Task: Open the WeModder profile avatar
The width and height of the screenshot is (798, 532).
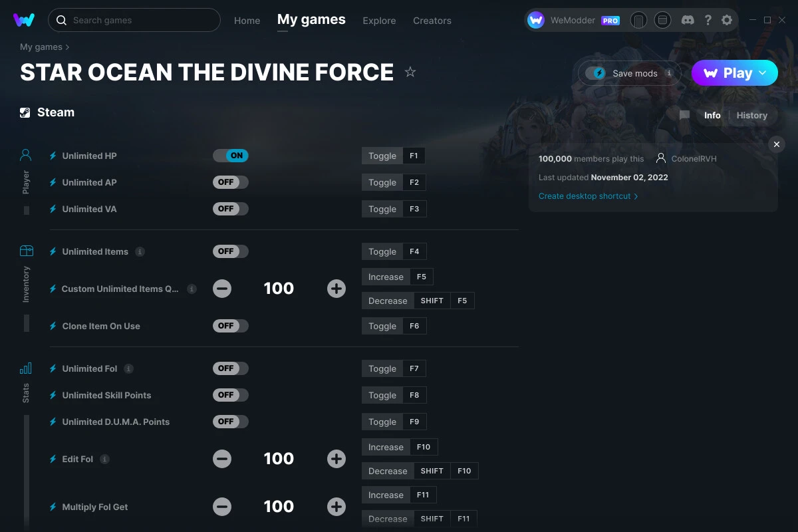Action: tap(535, 20)
